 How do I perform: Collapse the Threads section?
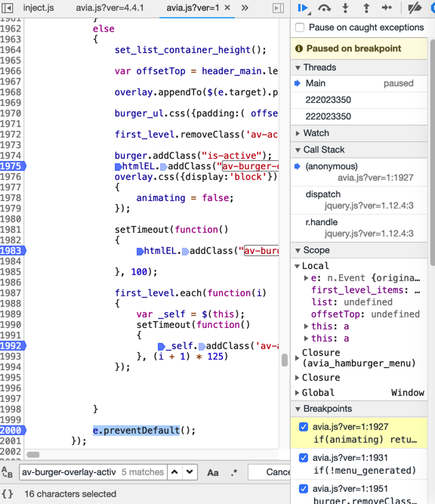pyautogui.click(x=298, y=68)
